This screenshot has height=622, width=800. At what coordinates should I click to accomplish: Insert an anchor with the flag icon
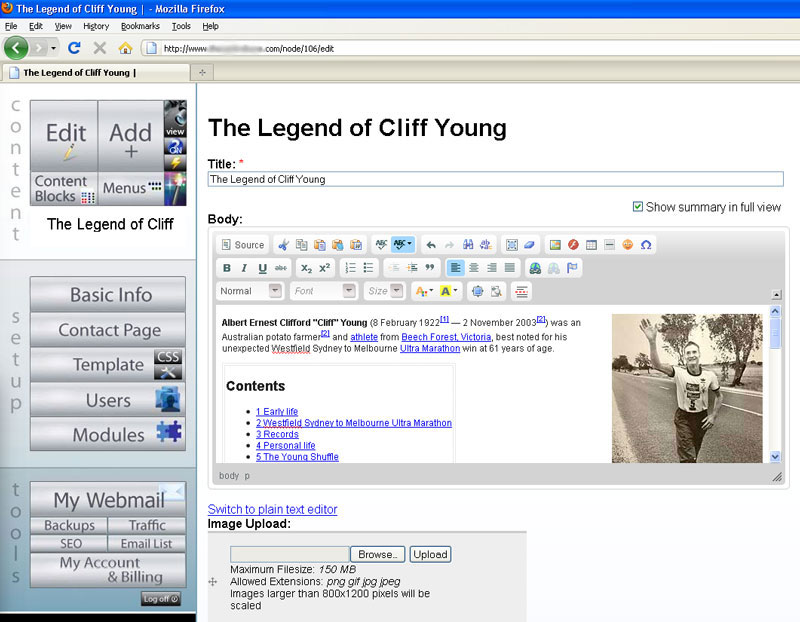click(572, 268)
